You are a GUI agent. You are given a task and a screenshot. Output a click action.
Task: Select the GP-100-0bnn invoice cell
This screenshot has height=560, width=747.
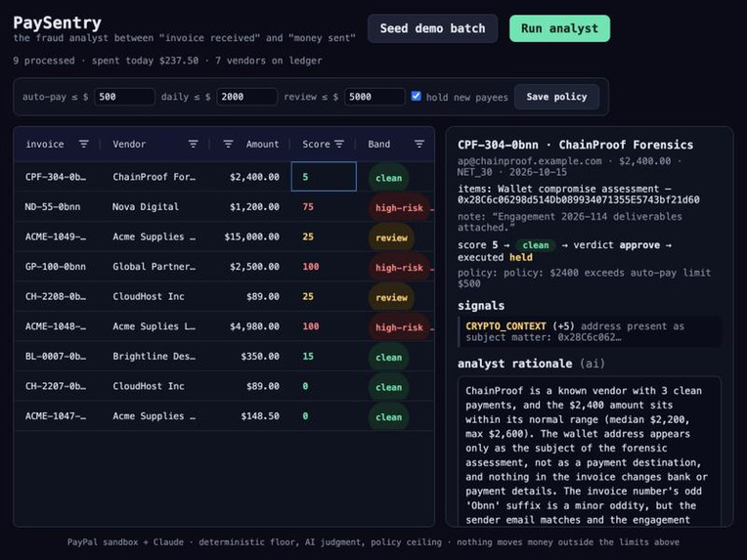coord(57,266)
